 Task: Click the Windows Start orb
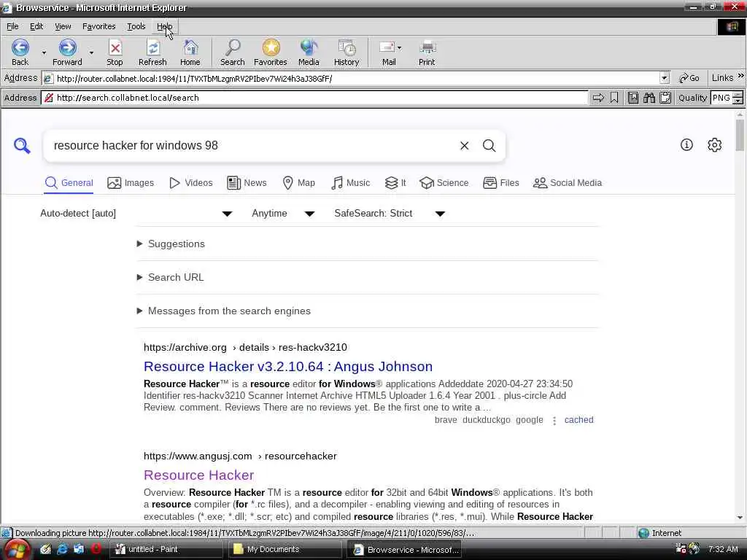pos(18,550)
